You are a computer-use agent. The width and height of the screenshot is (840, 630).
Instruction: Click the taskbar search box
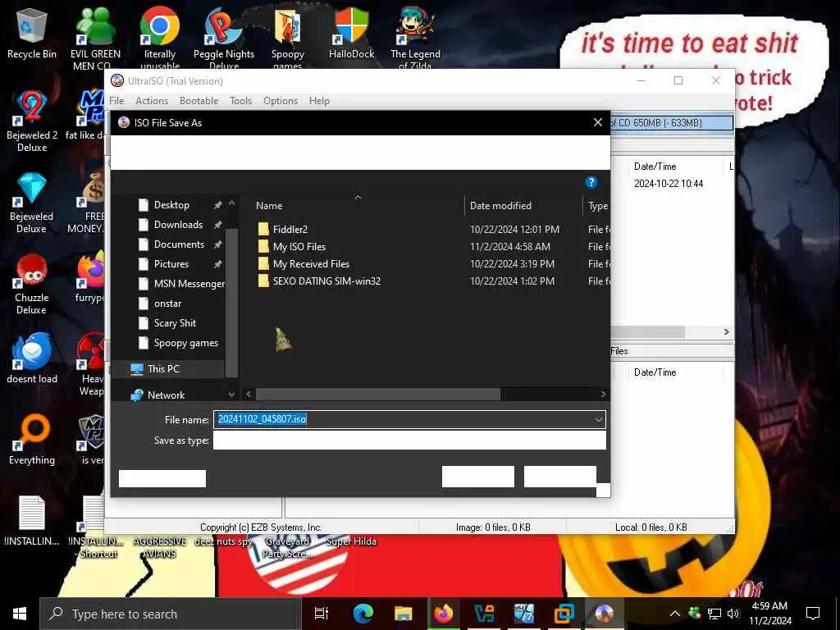click(171, 614)
